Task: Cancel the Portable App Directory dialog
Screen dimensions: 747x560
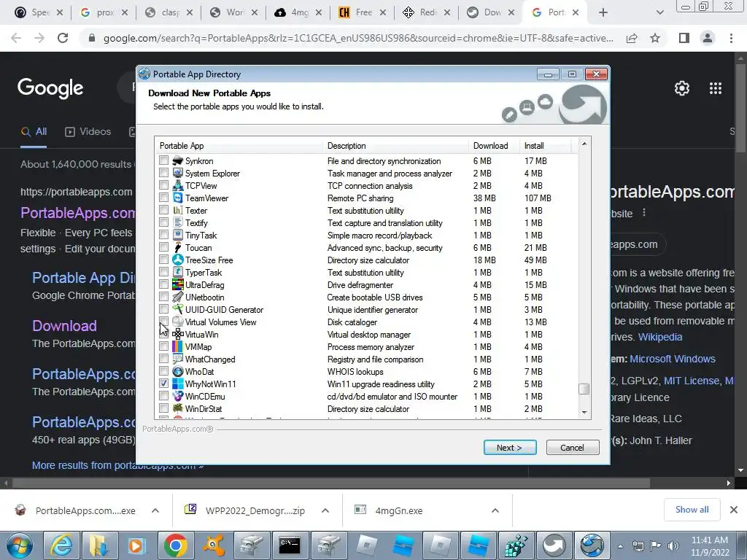Action: [573, 448]
